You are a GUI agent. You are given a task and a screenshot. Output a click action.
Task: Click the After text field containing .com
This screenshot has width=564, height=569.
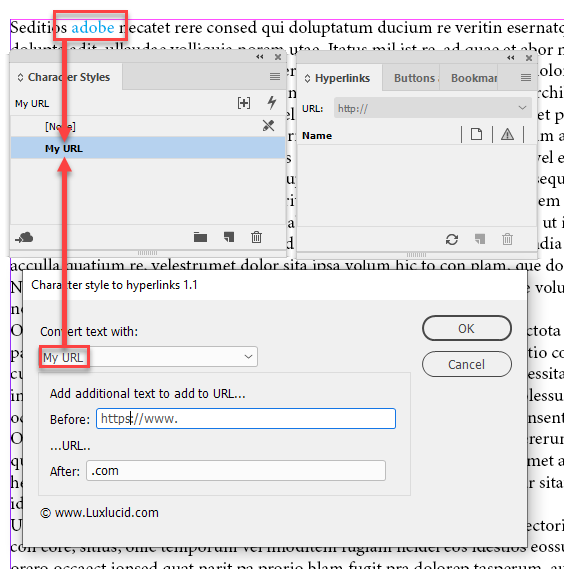(x=236, y=471)
